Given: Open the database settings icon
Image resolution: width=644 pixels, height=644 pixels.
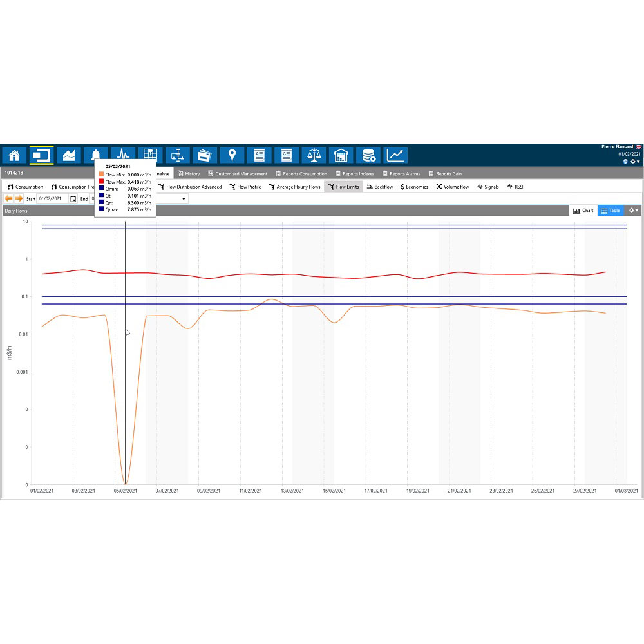Looking at the screenshot, I should coord(368,155).
